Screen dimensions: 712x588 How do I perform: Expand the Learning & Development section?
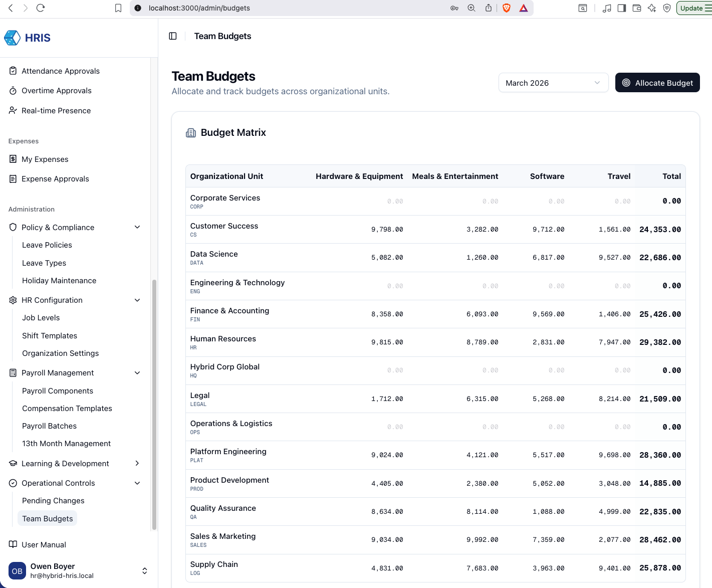137,464
